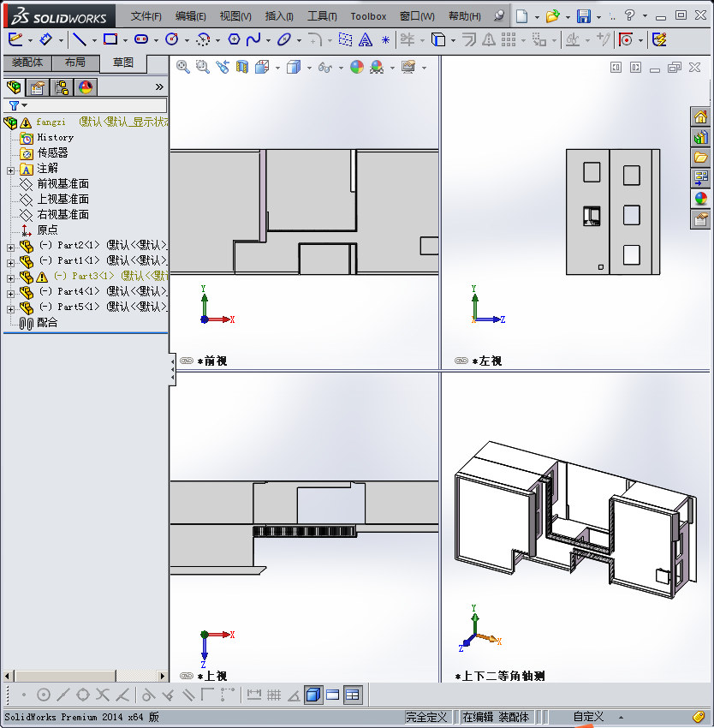
Task: Open the Toolbox menu
Action: click(x=368, y=16)
